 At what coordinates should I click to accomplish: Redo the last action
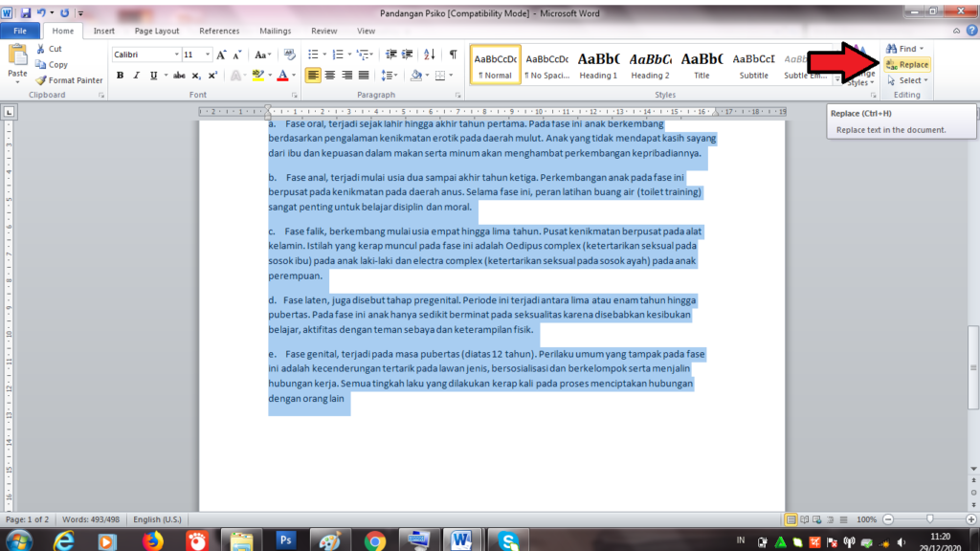pos(64,13)
